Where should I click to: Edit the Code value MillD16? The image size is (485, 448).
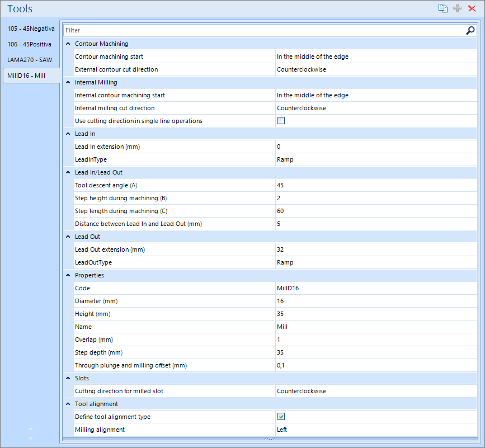(376, 288)
